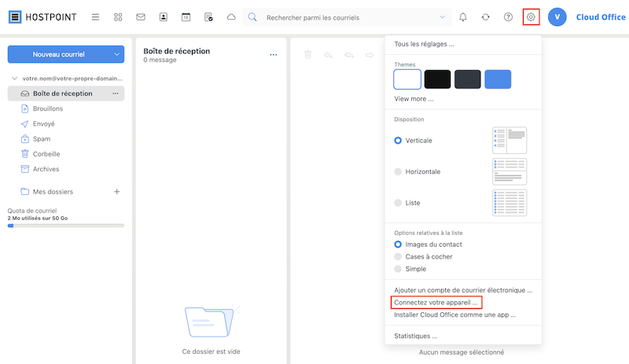629x364 pixels.
Task: Choose Installer Cloud Office comme une app
Action: pyautogui.click(x=455, y=315)
